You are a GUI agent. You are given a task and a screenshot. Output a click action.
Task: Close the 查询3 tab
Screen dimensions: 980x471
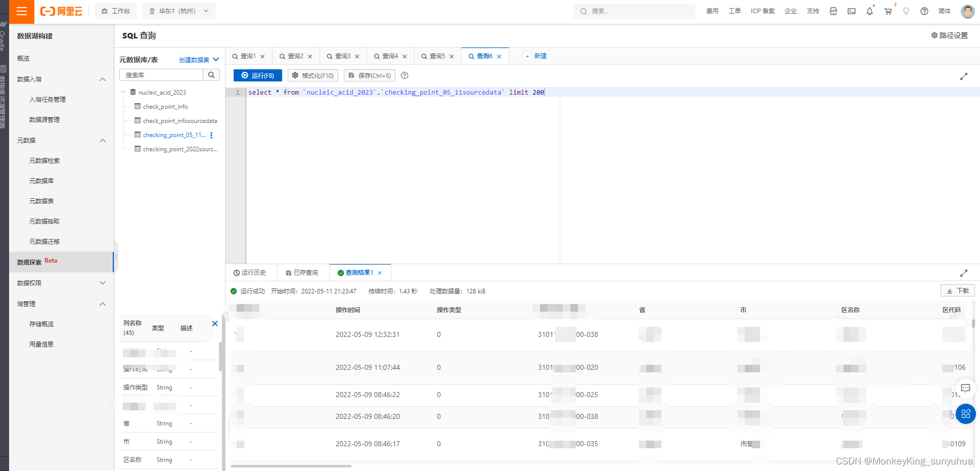(x=357, y=57)
